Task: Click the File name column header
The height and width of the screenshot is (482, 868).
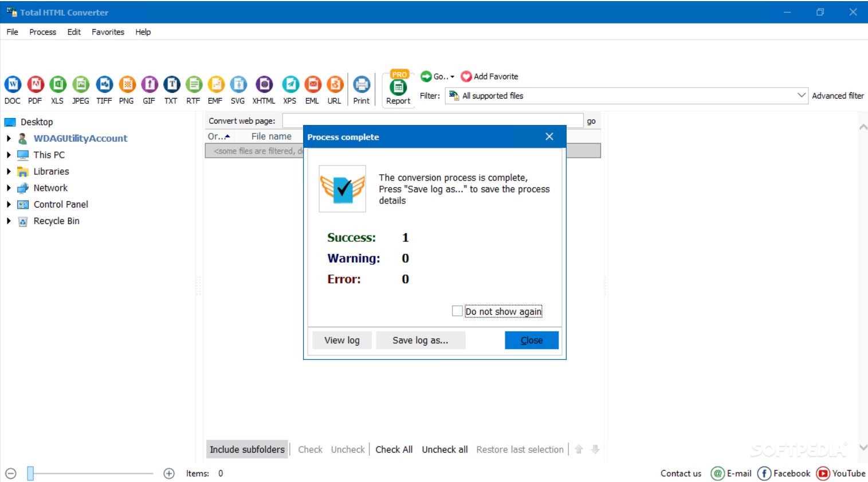Action: [x=272, y=136]
